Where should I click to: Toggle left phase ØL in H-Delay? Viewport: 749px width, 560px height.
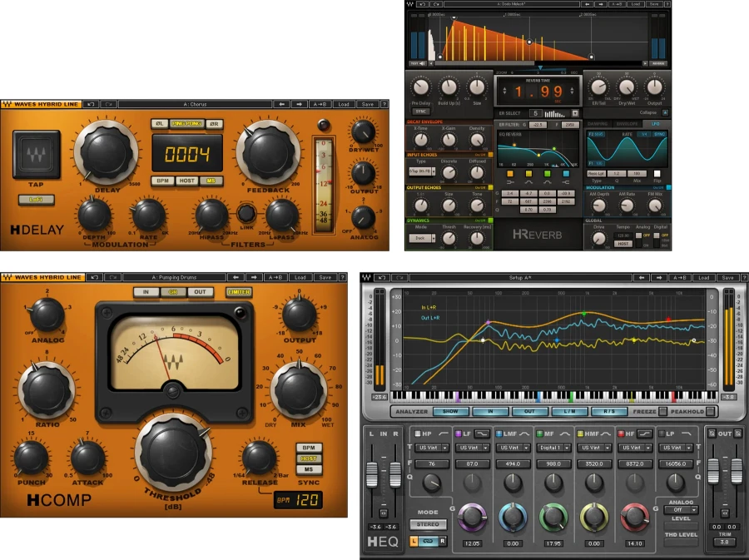point(160,124)
